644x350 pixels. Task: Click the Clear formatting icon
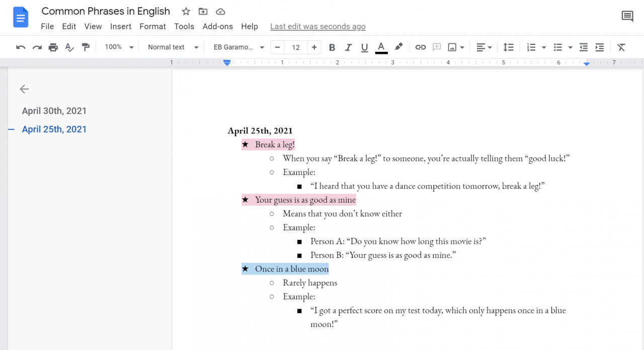pyautogui.click(x=621, y=47)
